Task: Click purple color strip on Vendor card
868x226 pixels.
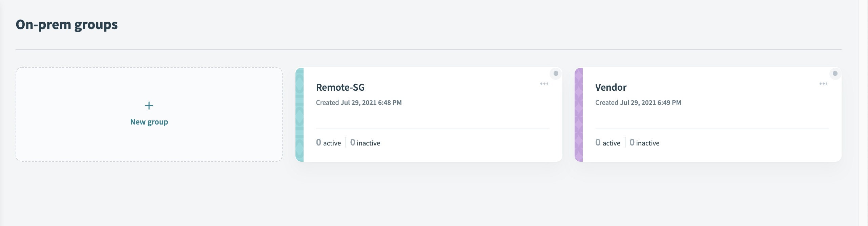Action: 579,114
